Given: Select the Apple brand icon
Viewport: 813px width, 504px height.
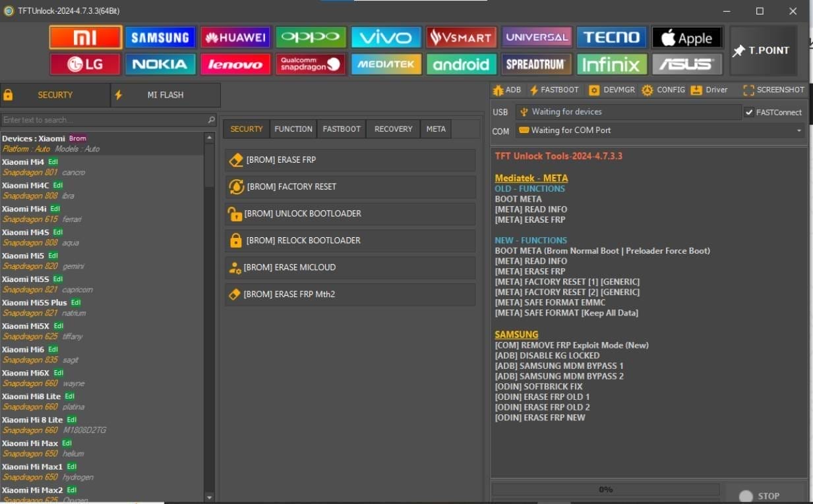Looking at the screenshot, I should point(687,37).
